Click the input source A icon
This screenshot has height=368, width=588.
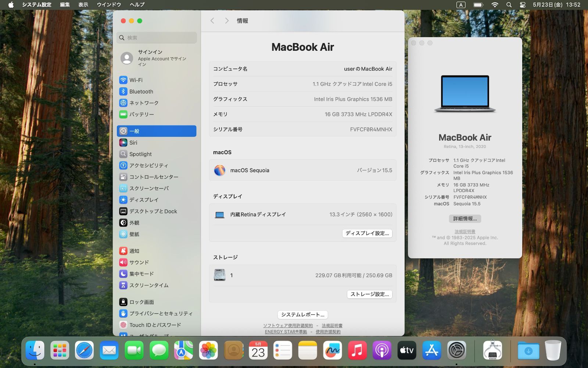click(461, 5)
